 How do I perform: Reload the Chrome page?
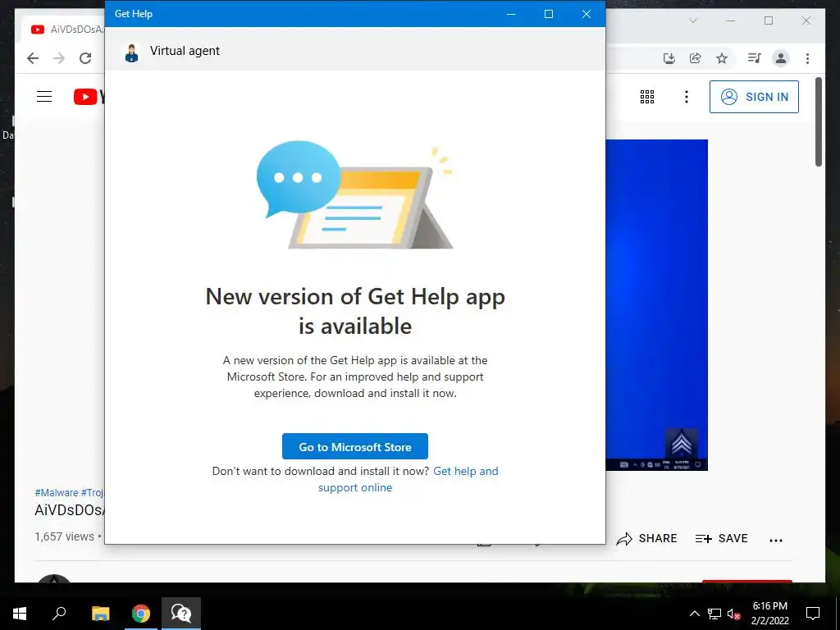click(x=85, y=58)
